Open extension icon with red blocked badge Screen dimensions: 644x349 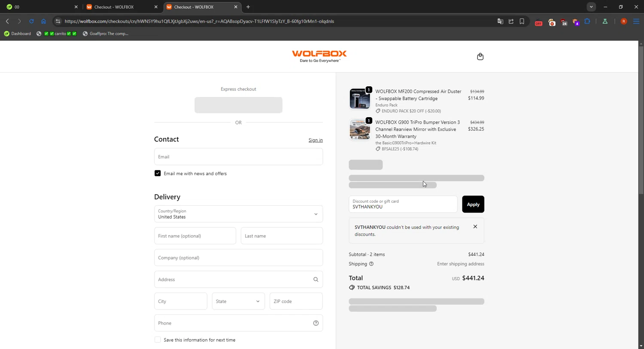tap(552, 22)
